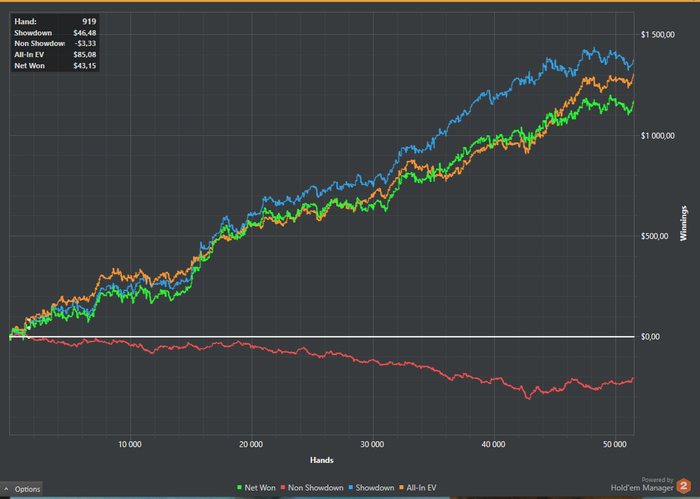This screenshot has height=499, width=700.
Task: Select the Net Won $43,15 tooltip row
Action: [x=55, y=66]
